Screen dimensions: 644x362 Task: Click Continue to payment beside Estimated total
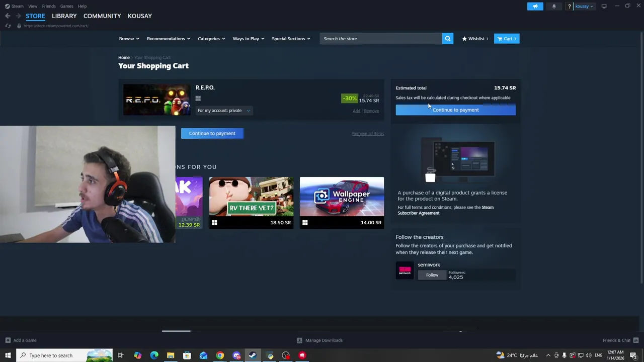pos(456,110)
